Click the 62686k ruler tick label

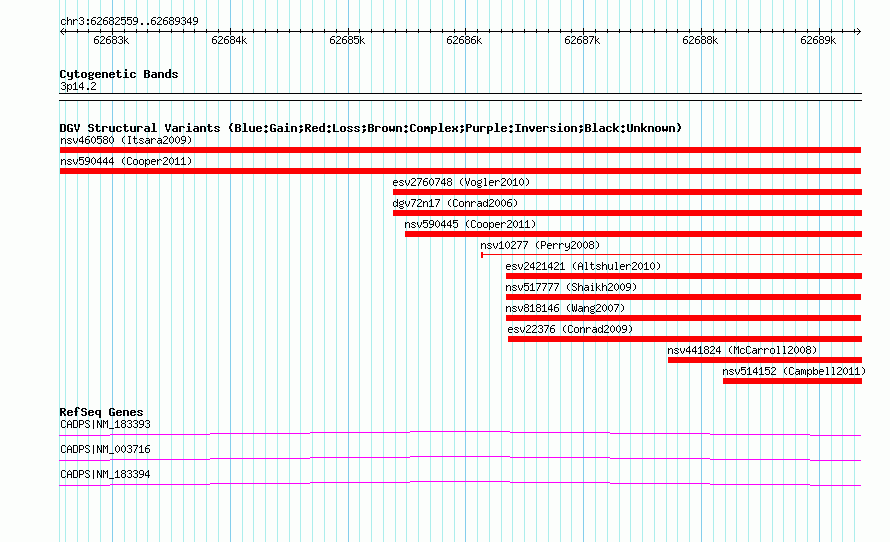[464, 41]
